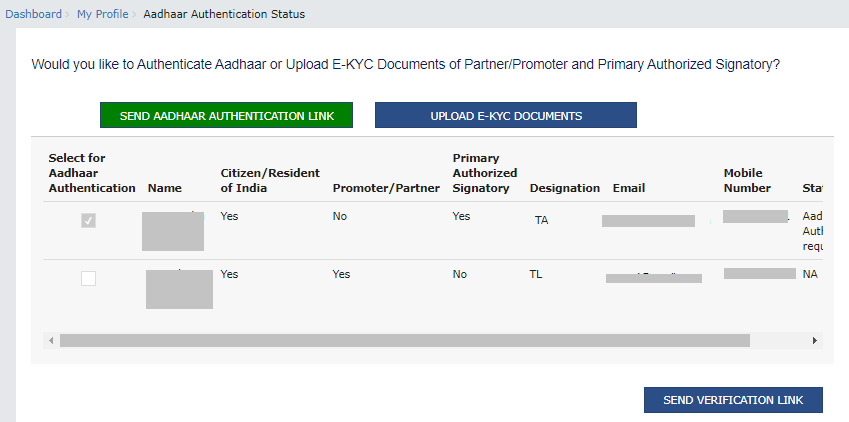Click the horizontal scrollbar thumb of the table
This screenshot has width=849, height=422.
(x=404, y=340)
